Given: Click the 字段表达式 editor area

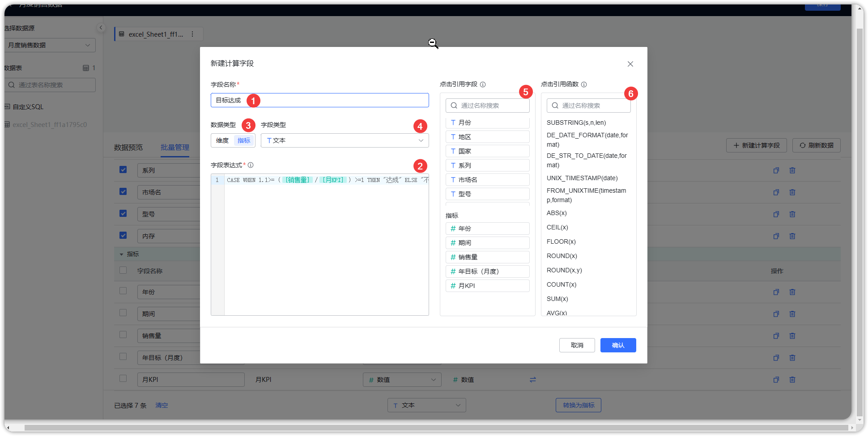Looking at the screenshot, I should 319,245.
